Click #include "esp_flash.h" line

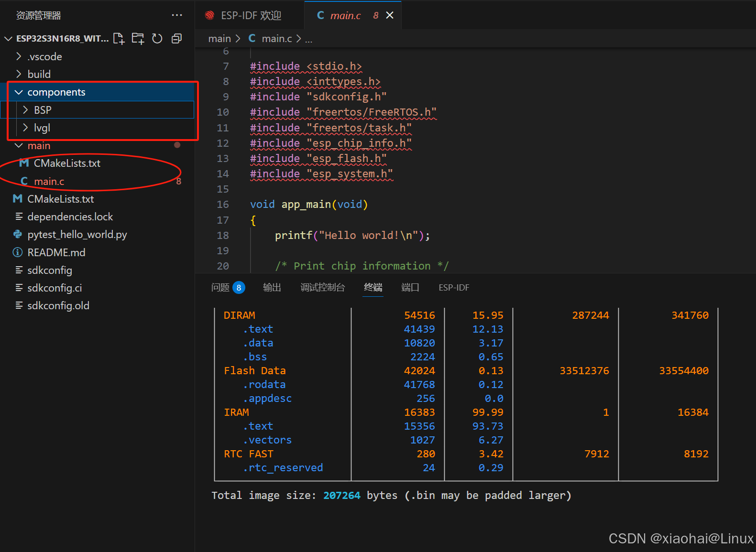pyautogui.click(x=318, y=159)
